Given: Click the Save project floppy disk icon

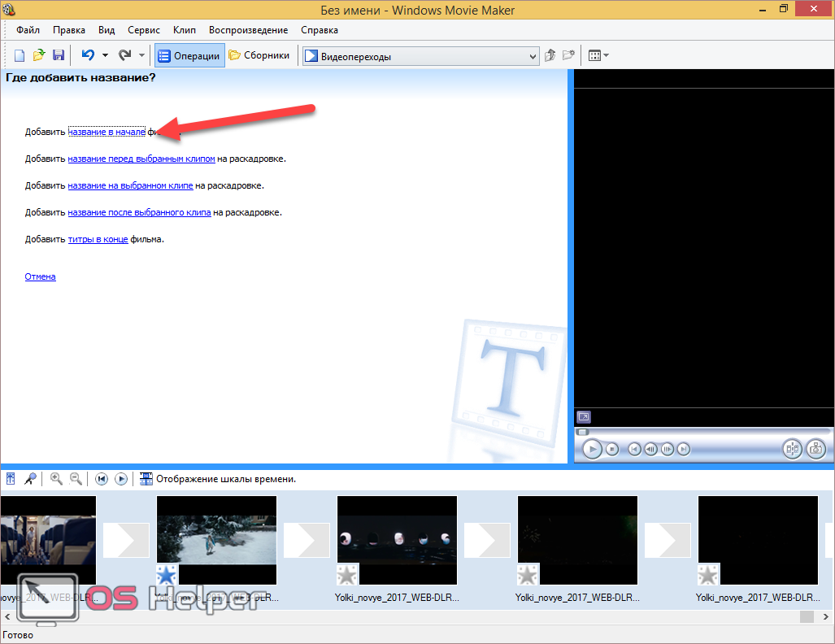Looking at the screenshot, I should point(59,55).
